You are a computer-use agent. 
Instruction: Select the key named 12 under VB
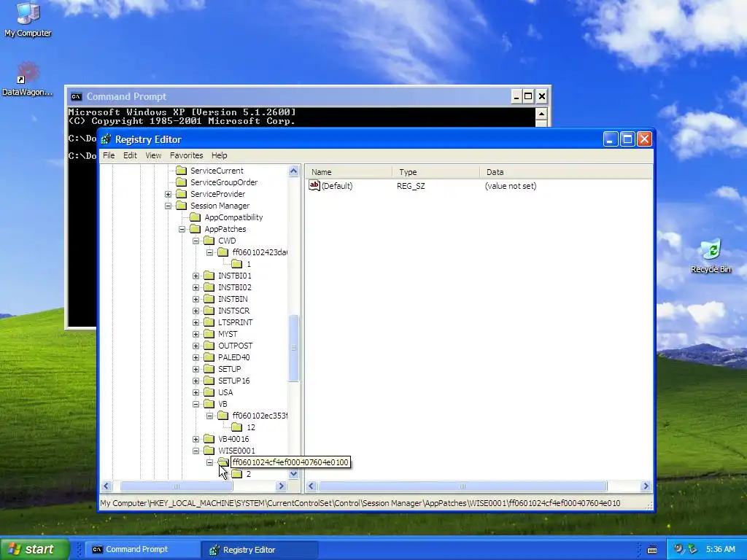(251, 427)
